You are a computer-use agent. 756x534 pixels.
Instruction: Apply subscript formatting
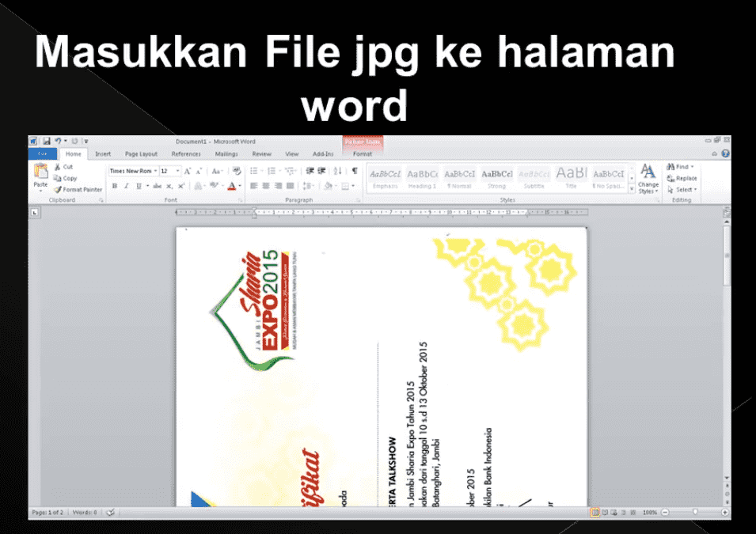pos(169,186)
